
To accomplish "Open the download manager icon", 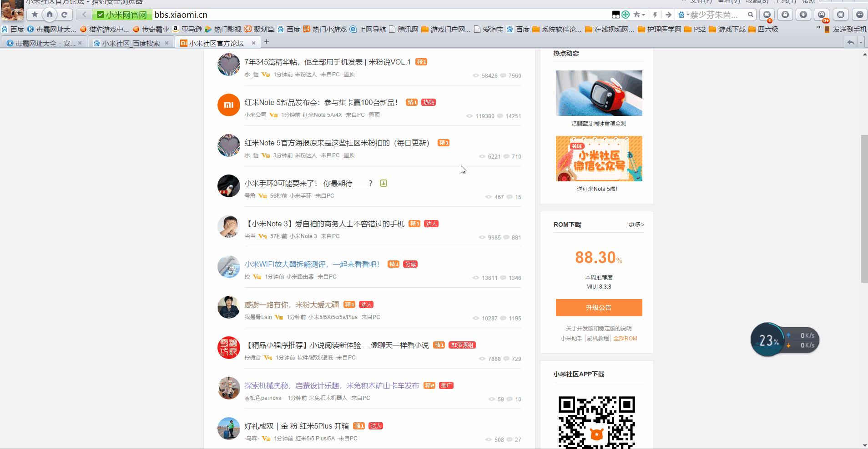I will (803, 15).
